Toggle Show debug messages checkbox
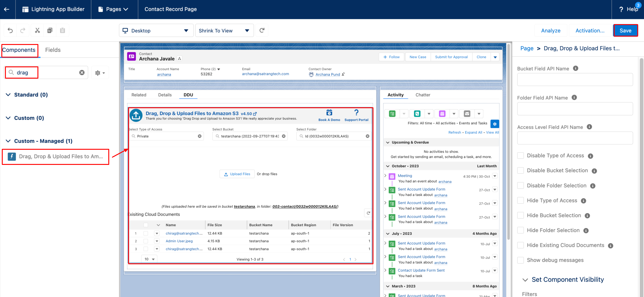This screenshot has width=644, height=297. pyautogui.click(x=521, y=260)
